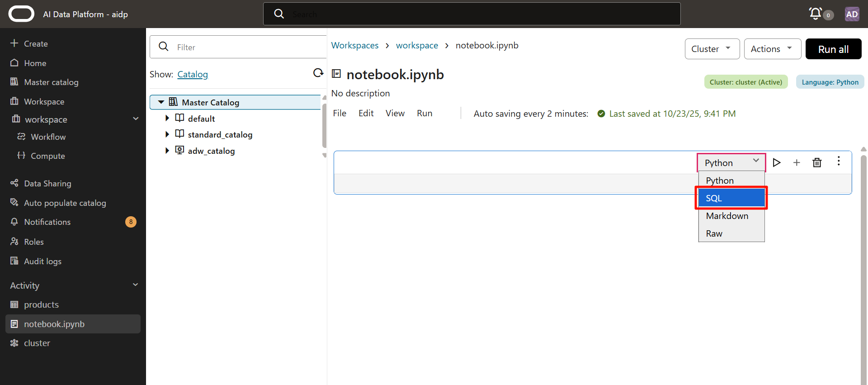Click the Run all button
868x385 pixels.
(833, 49)
